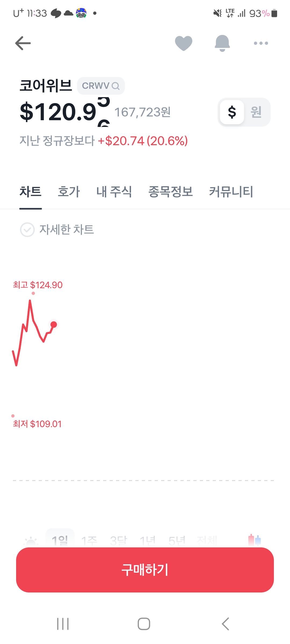
Task: Switch to candlestick chart view icon
Action: [254, 540]
